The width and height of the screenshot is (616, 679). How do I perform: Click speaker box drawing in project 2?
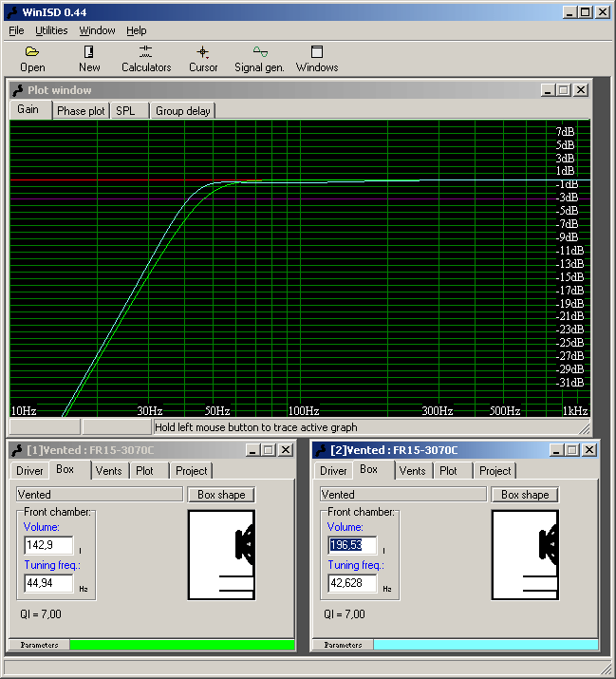pyautogui.click(x=525, y=556)
